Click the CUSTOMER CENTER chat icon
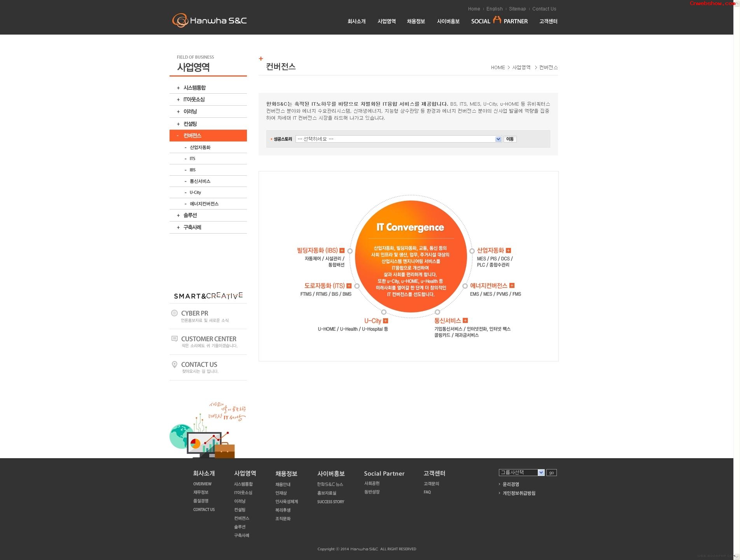Viewport: 740px width, 560px height. (x=175, y=339)
